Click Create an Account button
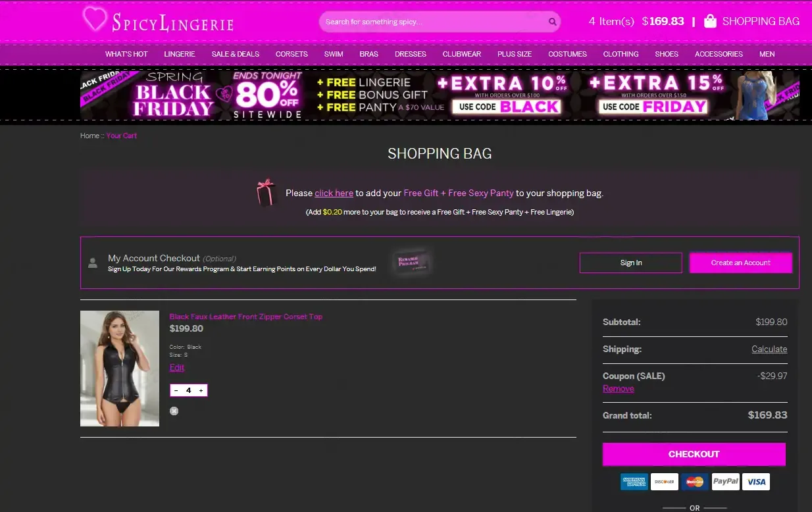The height and width of the screenshot is (512, 812). pos(741,263)
